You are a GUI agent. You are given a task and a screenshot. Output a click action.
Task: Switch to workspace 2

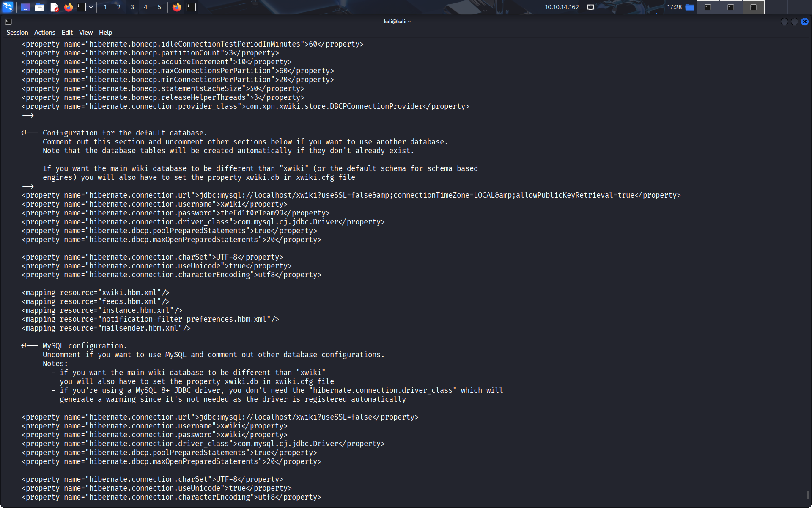pyautogui.click(x=119, y=7)
